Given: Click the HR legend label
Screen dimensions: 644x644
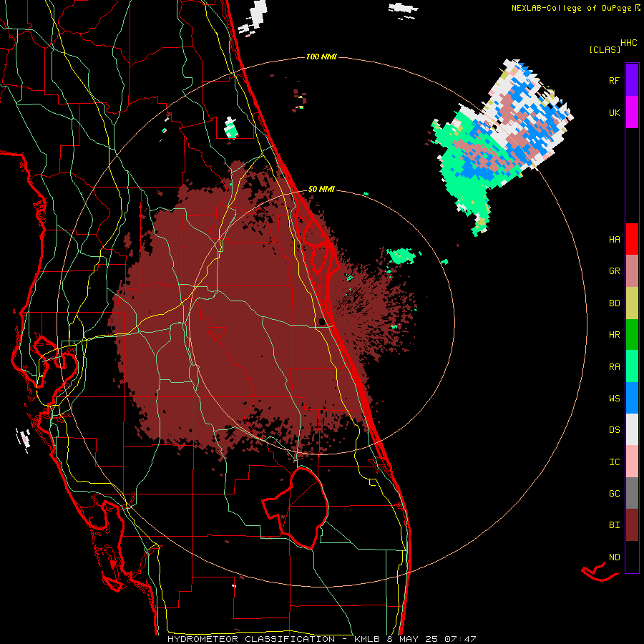Looking at the screenshot, I should 614,335.
